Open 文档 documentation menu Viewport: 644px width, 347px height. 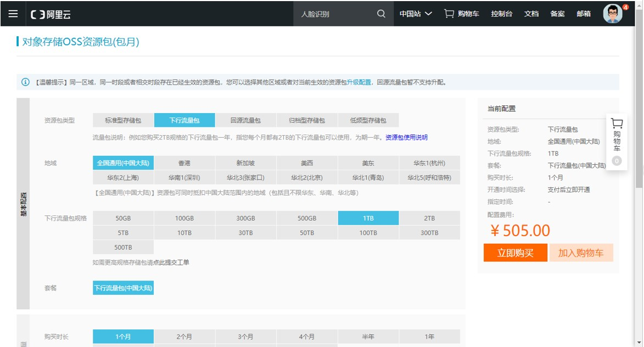(x=531, y=14)
